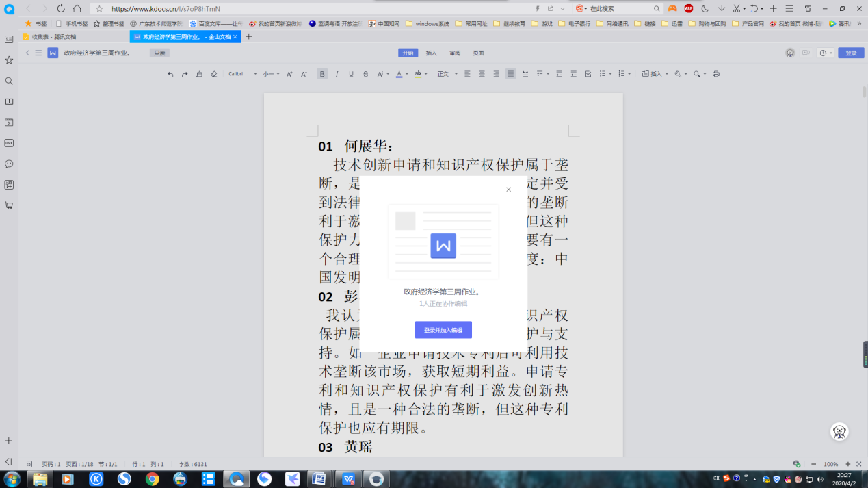Click the increase font size icon
The image size is (868, 488).
pos(289,74)
